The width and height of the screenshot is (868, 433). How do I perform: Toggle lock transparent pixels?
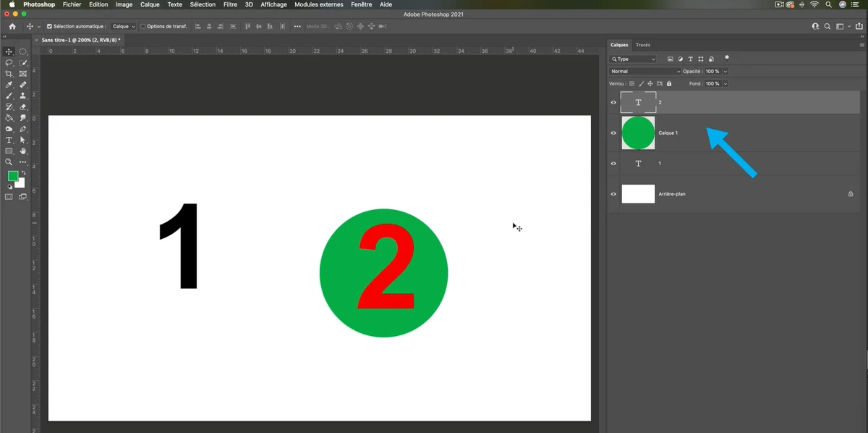pyautogui.click(x=631, y=83)
